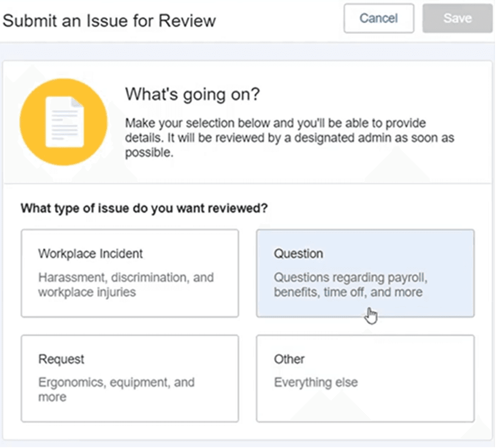Click the Cancel button

378,18
